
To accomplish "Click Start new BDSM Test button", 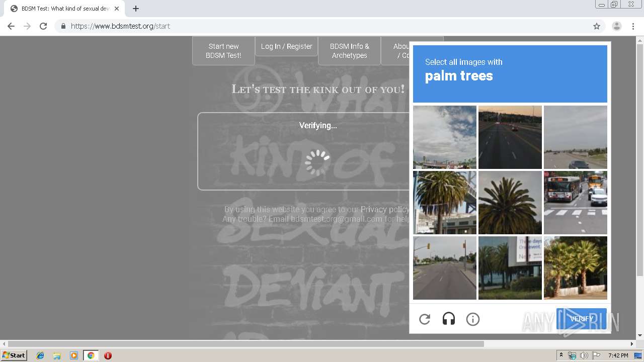I will click(223, 51).
